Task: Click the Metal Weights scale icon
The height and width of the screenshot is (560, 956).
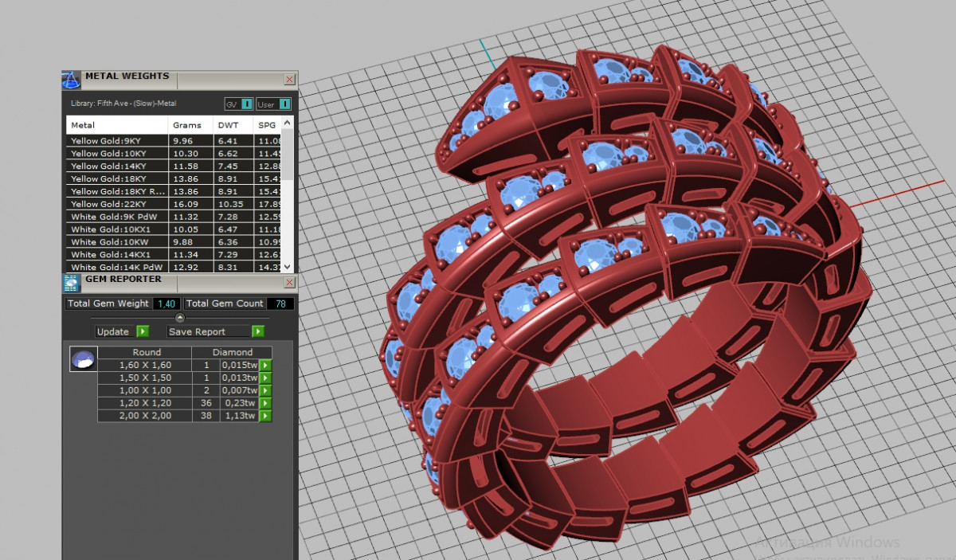Action: [x=72, y=79]
